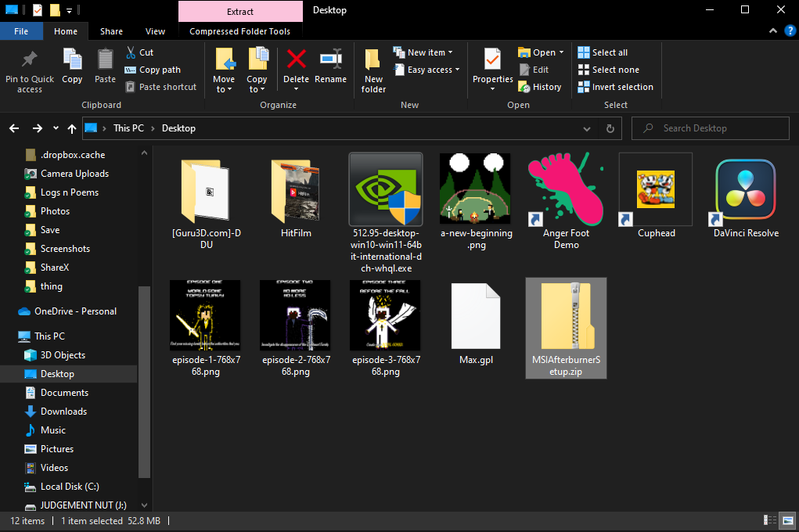
Task: Click Desktop in the address breadcrumb
Action: tap(178, 128)
